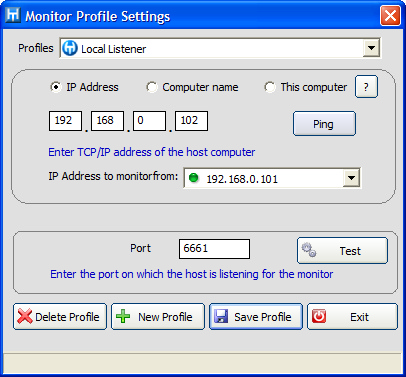Open the Local Listener profiles combo box
Image resolution: width=406 pixels, height=377 pixels.
click(220, 48)
